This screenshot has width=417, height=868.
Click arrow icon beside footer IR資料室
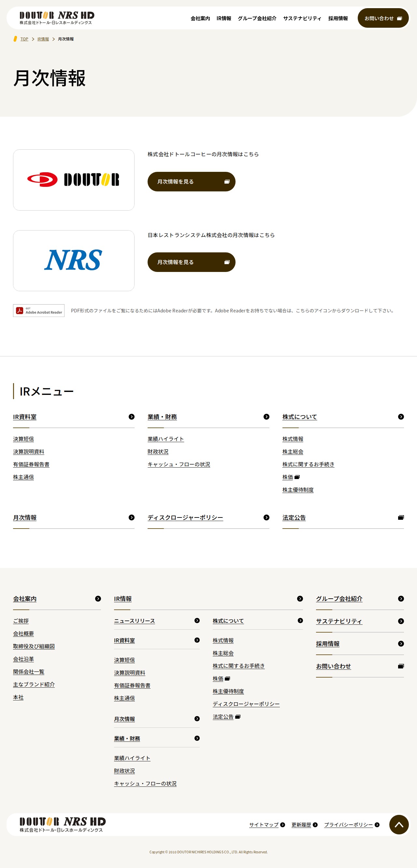point(197,640)
